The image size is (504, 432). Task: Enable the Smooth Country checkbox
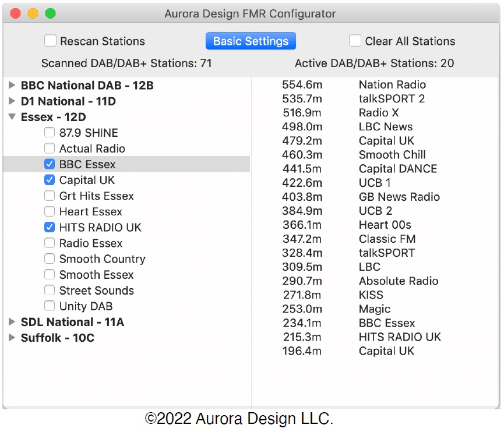[49, 259]
